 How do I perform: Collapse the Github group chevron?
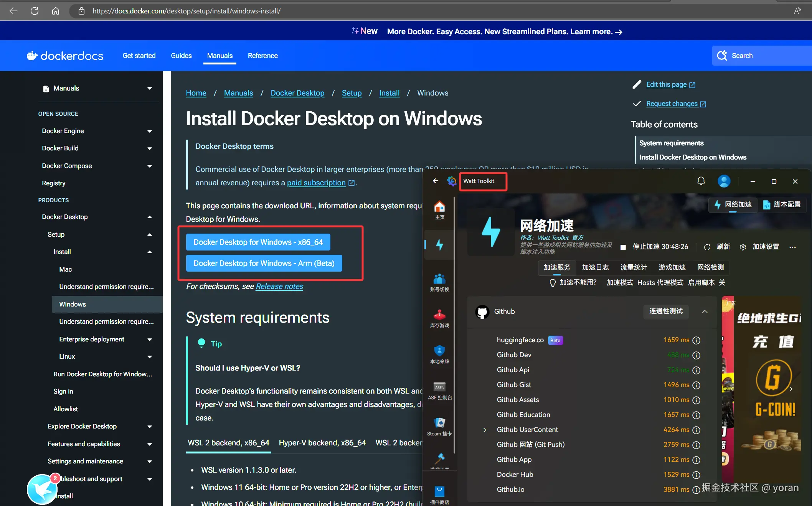(x=705, y=312)
